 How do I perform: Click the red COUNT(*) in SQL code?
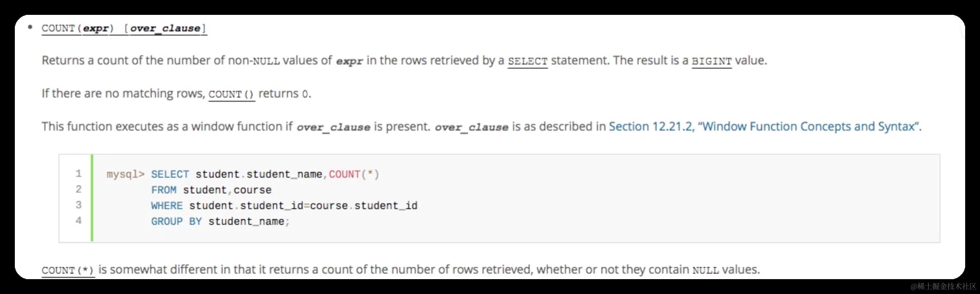click(x=353, y=174)
